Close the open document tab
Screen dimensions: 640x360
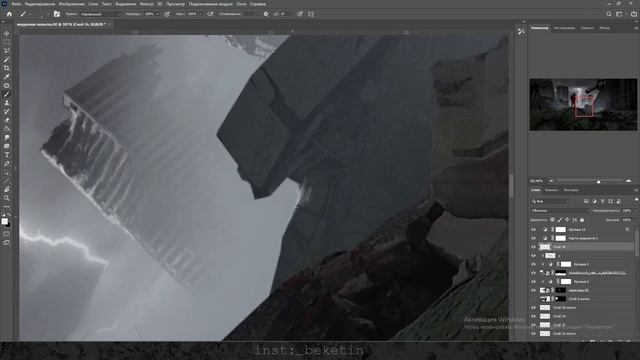point(110,24)
